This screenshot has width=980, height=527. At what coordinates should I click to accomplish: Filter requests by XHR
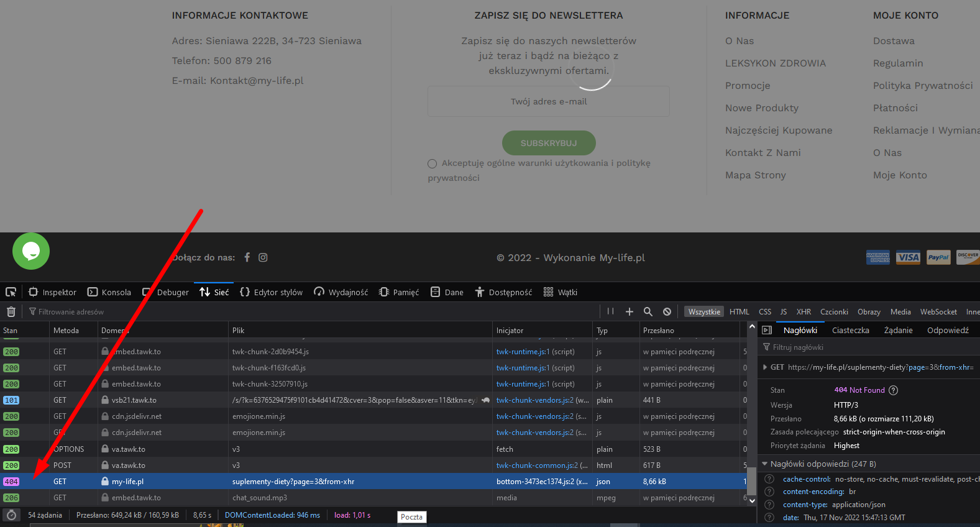pyautogui.click(x=804, y=312)
